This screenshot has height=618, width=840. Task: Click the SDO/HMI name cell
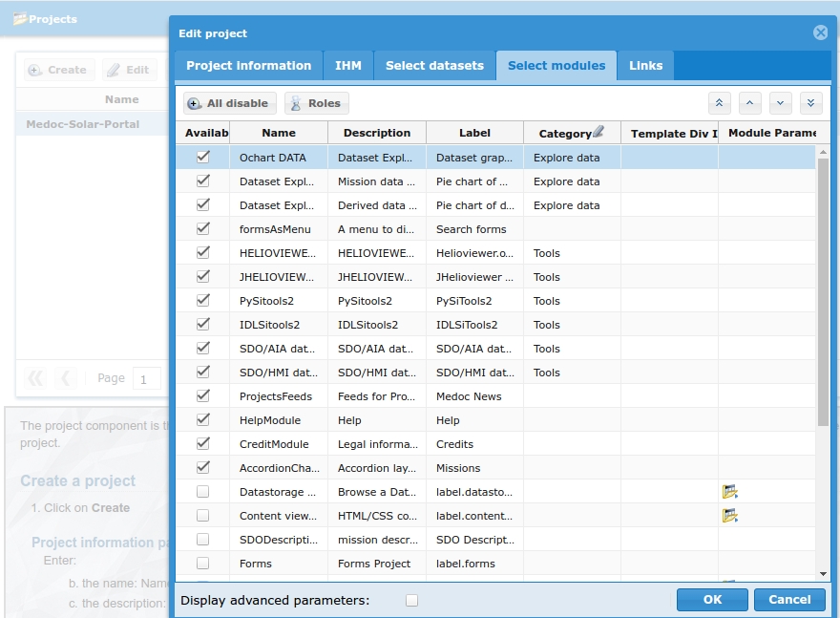[279, 372]
